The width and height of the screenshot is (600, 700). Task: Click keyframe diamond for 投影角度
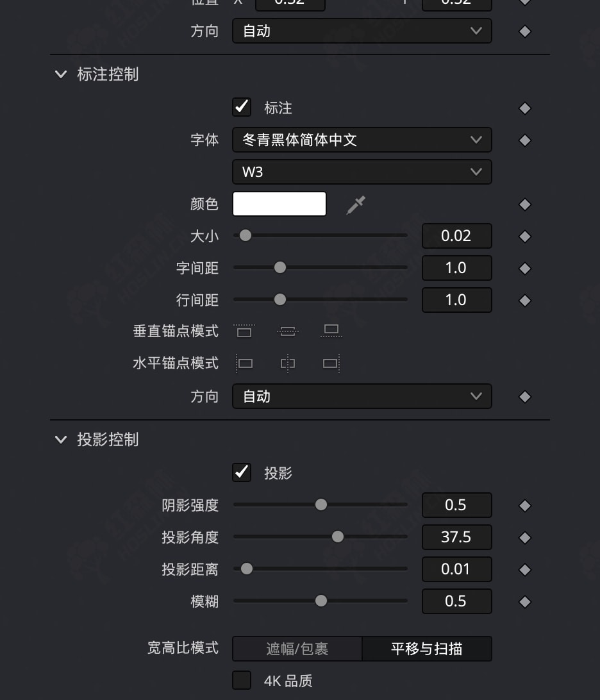click(x=525, y=538)
